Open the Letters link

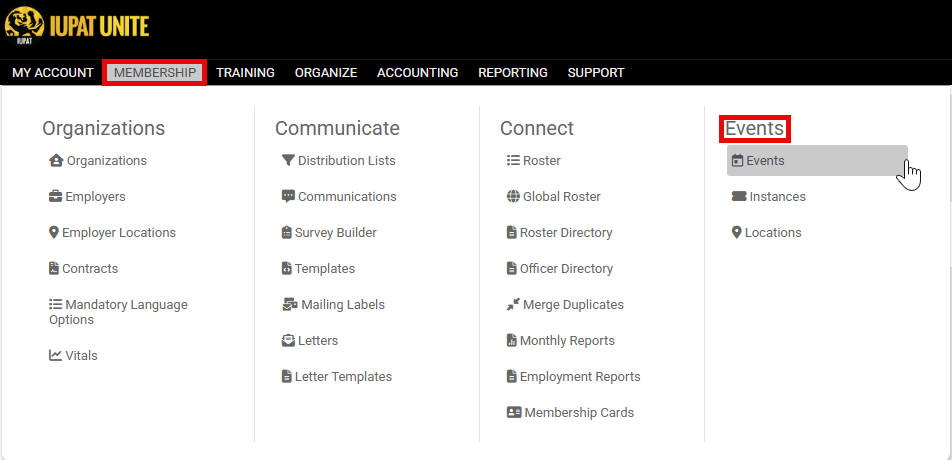click(x=318, y=340)
